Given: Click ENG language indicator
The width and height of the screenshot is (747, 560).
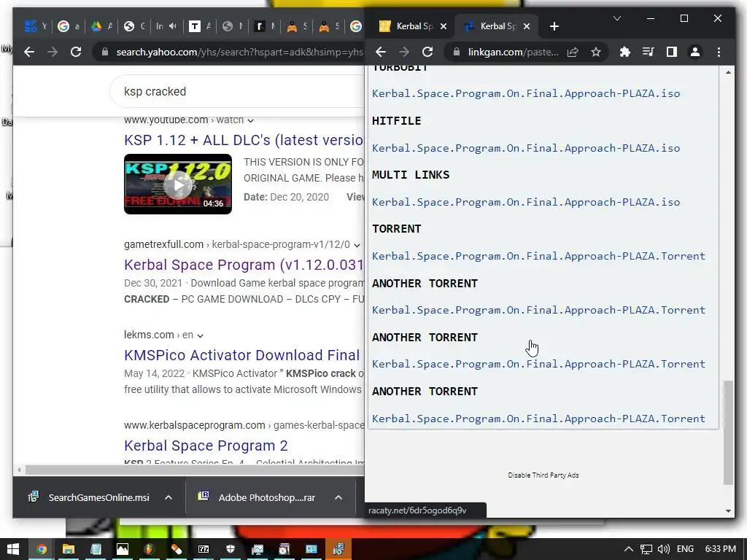Looking at the screenshot, I should click(x=685, y=549).
